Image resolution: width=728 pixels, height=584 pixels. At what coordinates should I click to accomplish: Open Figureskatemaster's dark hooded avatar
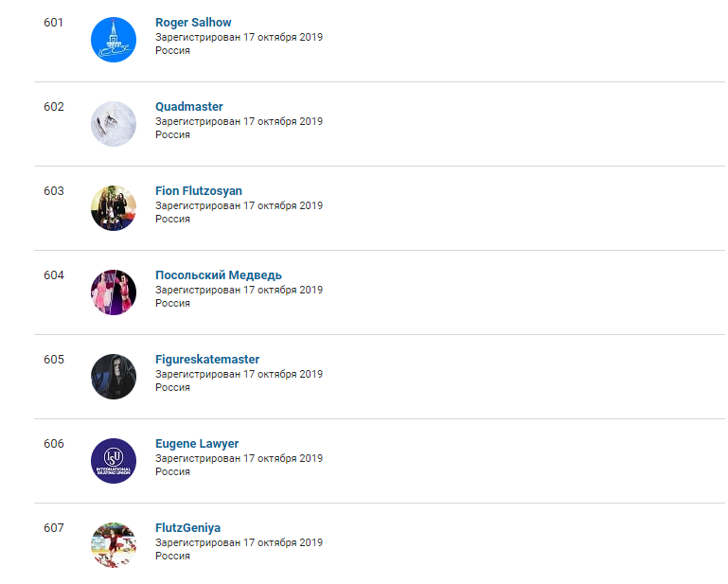[114, 377]
